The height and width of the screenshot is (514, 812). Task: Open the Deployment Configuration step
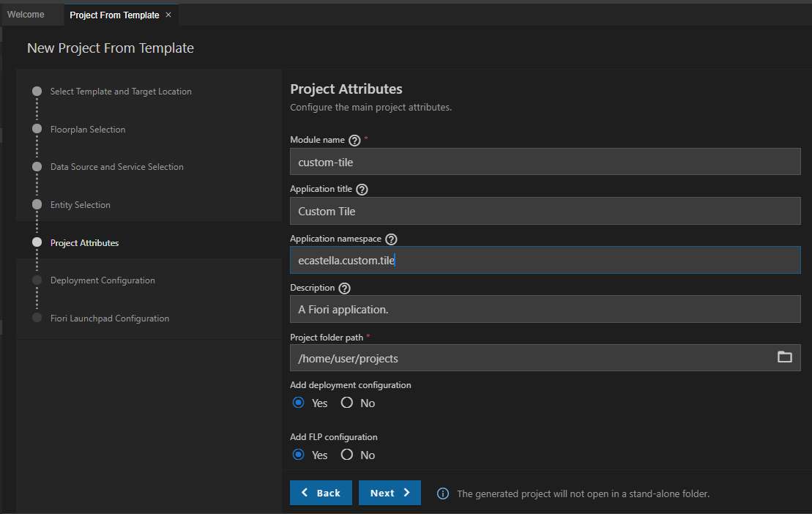click(103, 280)
